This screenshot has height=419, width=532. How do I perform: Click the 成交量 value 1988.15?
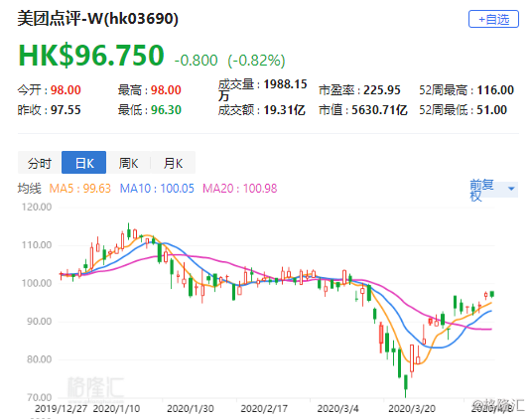[x=285, y=84]
